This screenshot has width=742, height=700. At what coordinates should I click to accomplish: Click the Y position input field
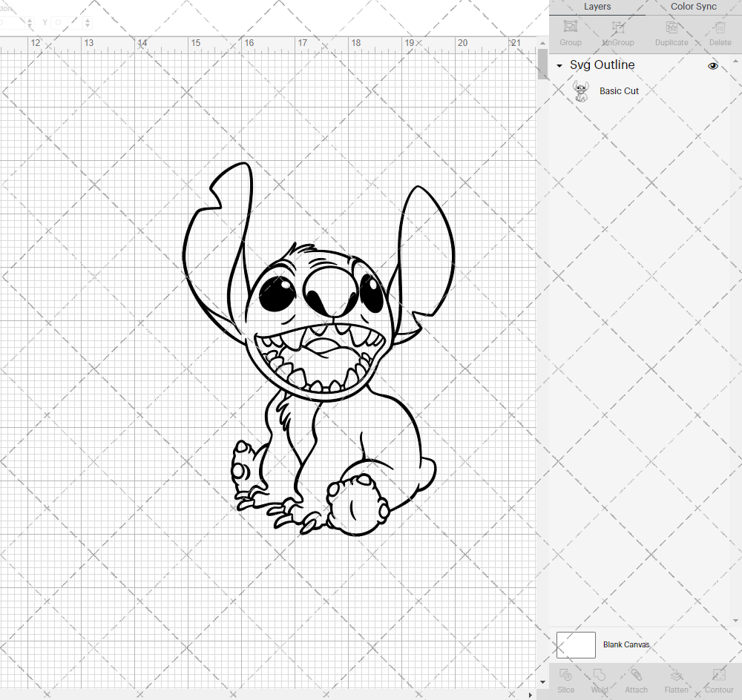(68, 22)
